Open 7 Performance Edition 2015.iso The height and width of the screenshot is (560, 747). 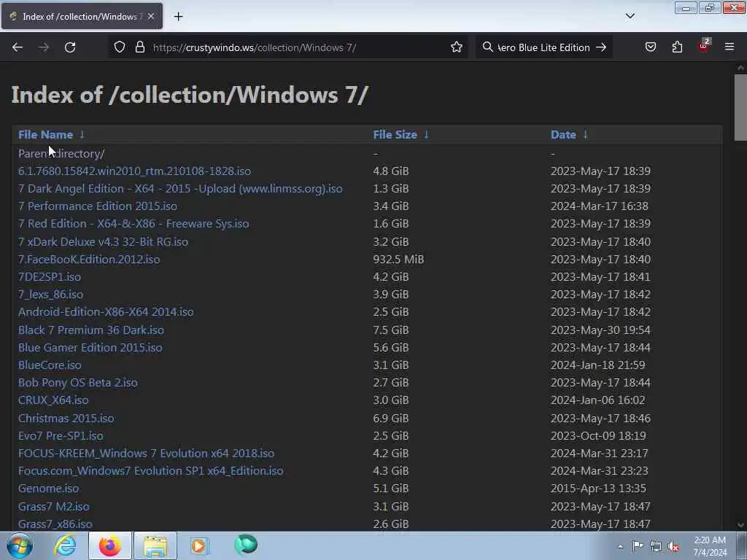pos(97,206)
